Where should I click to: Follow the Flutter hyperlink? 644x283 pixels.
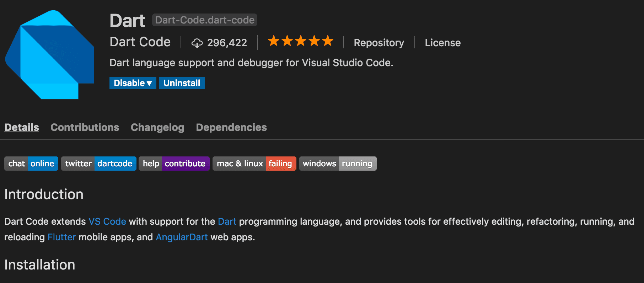62,237
